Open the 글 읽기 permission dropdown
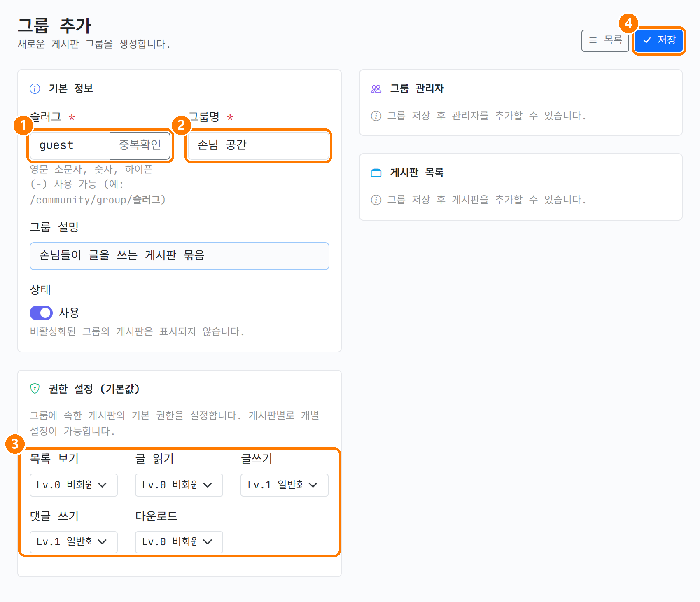 [179, 485]
